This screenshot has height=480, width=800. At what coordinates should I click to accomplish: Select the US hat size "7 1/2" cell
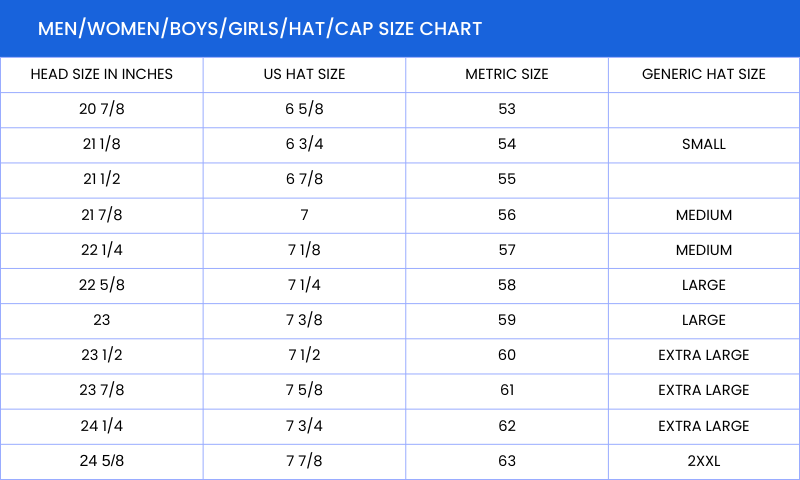click(304, 355)
